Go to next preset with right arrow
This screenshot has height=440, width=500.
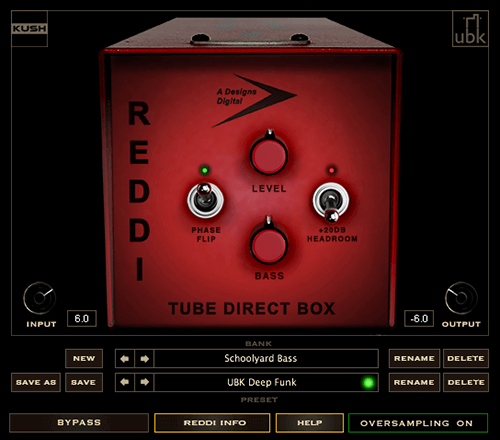point(144,382)
